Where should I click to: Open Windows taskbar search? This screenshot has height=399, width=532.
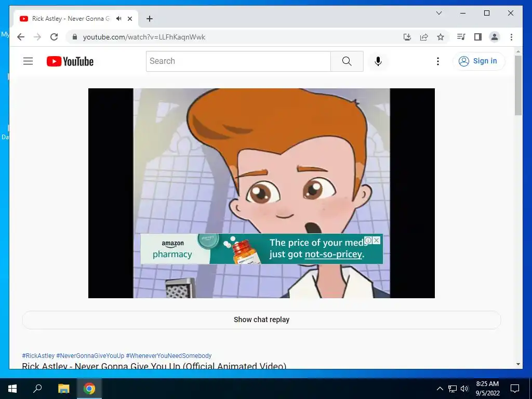[x=37, y=389]
